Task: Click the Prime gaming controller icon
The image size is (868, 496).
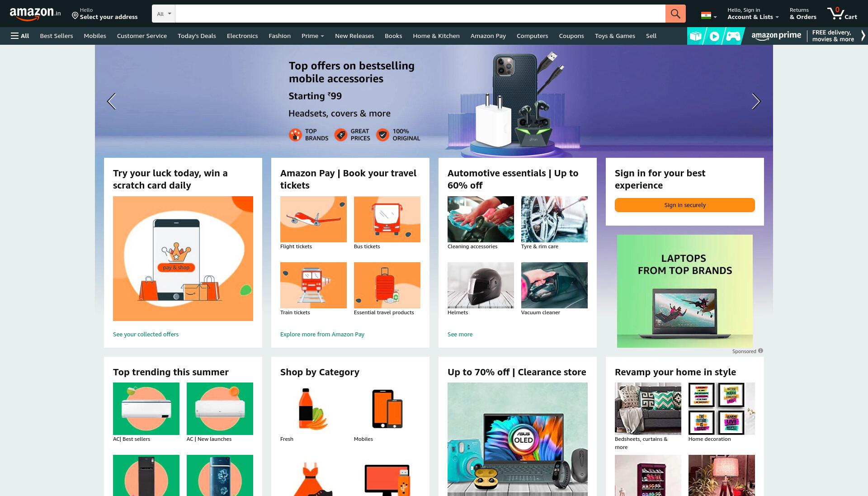Action: [733, 36]
